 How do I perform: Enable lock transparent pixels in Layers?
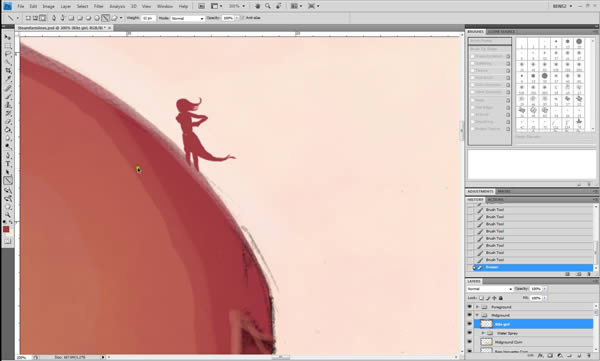481,298
